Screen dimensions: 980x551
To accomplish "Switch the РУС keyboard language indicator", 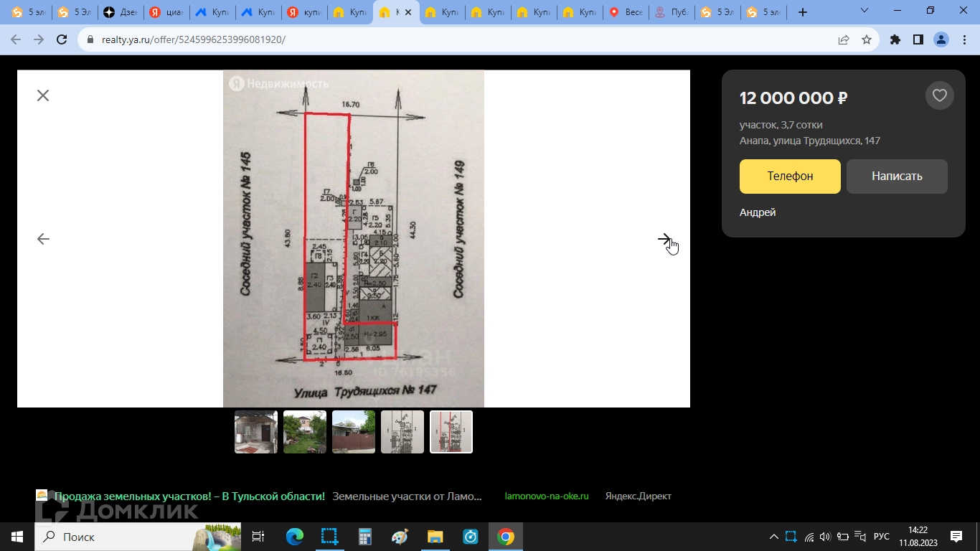I will click(882, 537).
